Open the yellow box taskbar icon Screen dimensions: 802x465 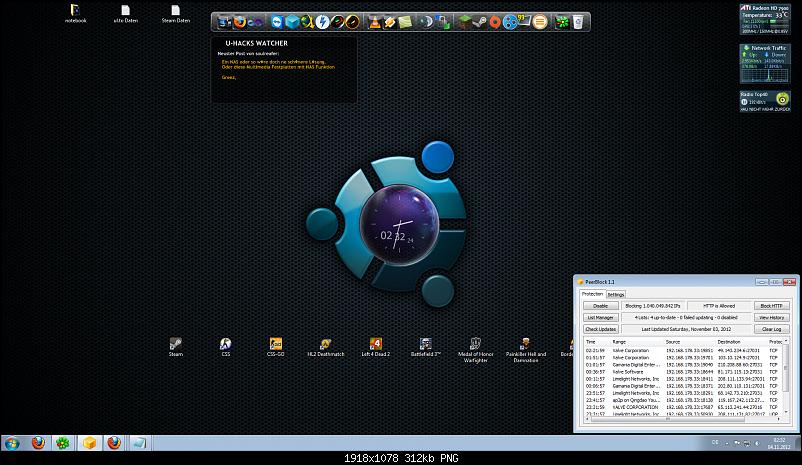pos(89,443)
